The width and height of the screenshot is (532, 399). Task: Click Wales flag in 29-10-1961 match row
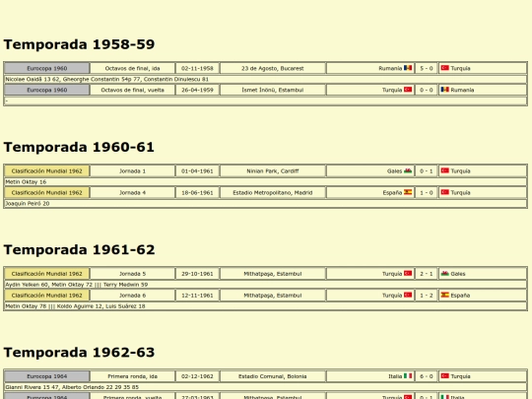pyautogui.click(x=444, y=274)
